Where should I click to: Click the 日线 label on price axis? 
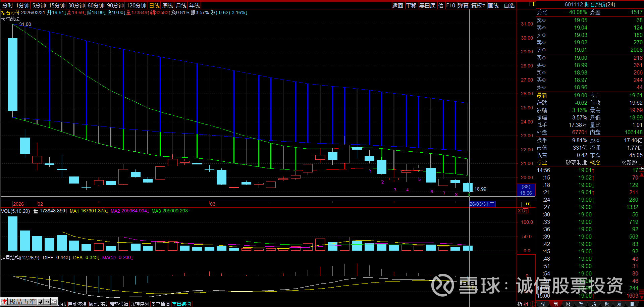(x=526, y=204)
